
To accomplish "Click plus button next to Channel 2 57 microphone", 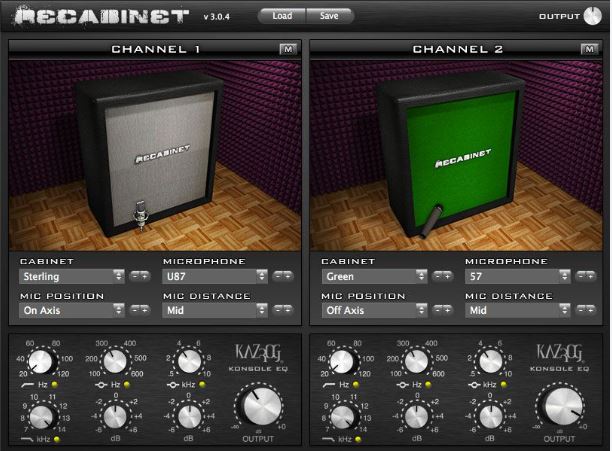I will coord(591,276).
